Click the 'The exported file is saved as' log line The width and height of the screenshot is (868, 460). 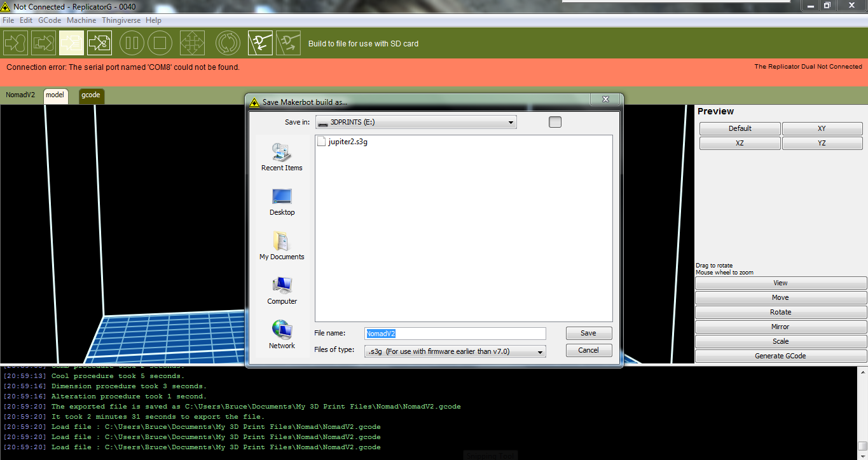[232, 407]
